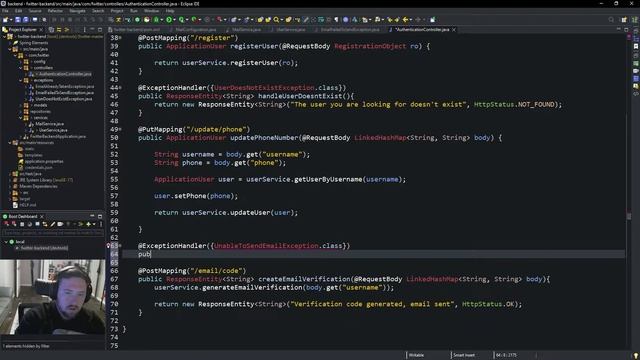Open the Help menu
This screenshot has height=360, width=640.
pos(170,11)
